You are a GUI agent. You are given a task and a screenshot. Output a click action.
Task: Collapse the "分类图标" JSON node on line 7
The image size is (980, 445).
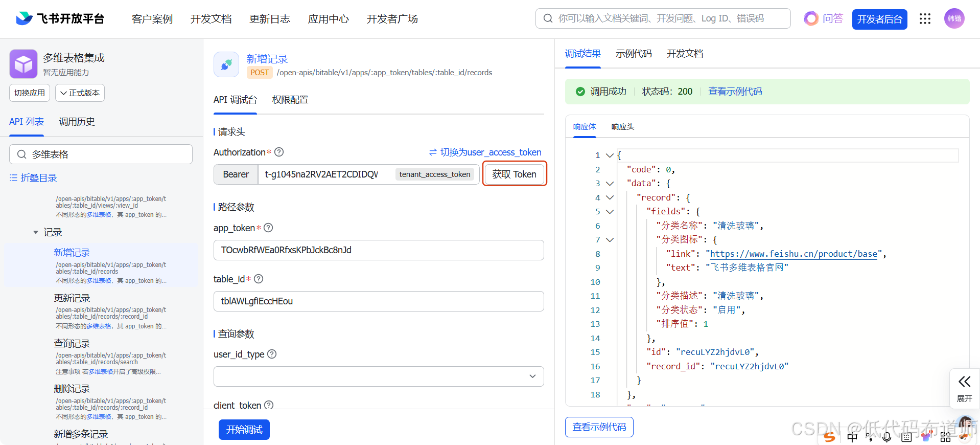click(x=610, y=239)
